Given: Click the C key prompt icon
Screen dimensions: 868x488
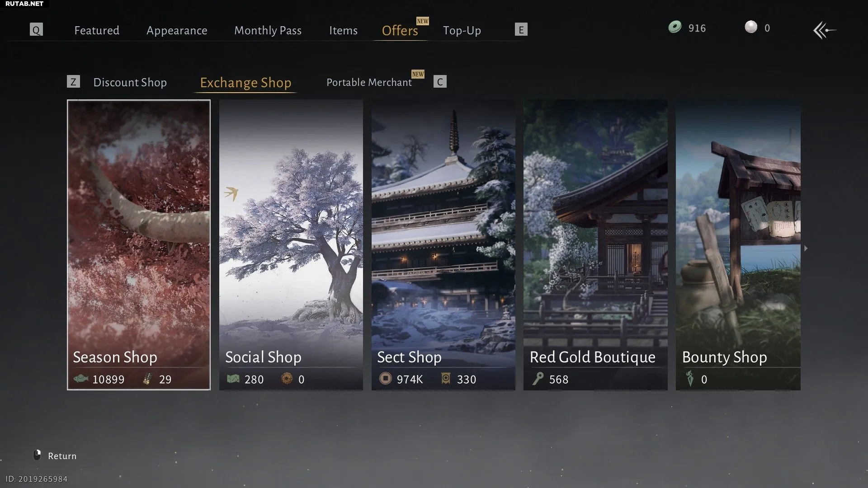Looking at the screenshot, I should point(440,82).
